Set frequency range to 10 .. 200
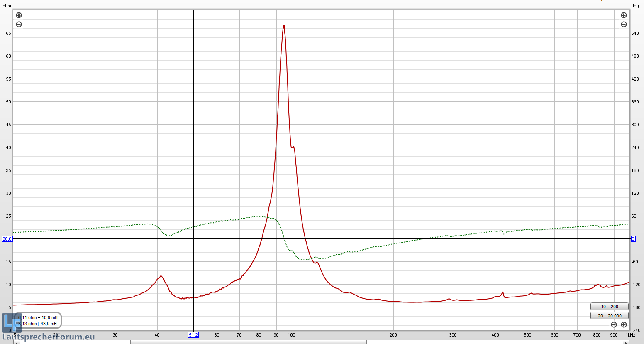 [609, 307]
